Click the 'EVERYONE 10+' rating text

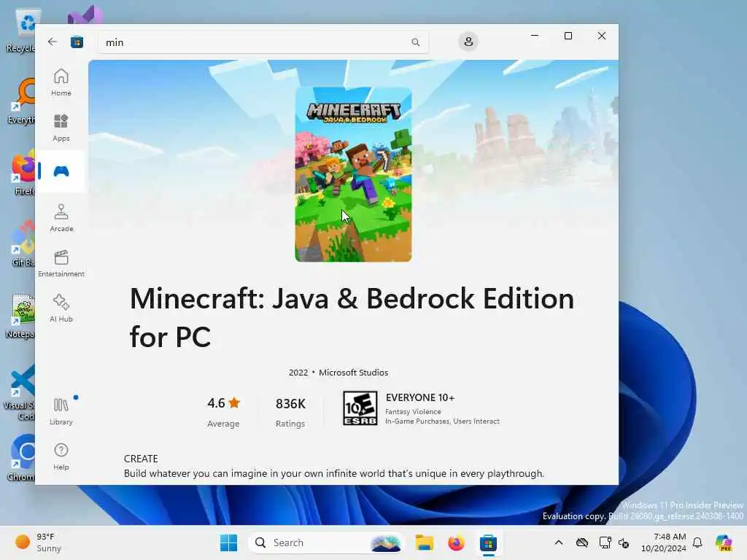[x=420, y=397]
